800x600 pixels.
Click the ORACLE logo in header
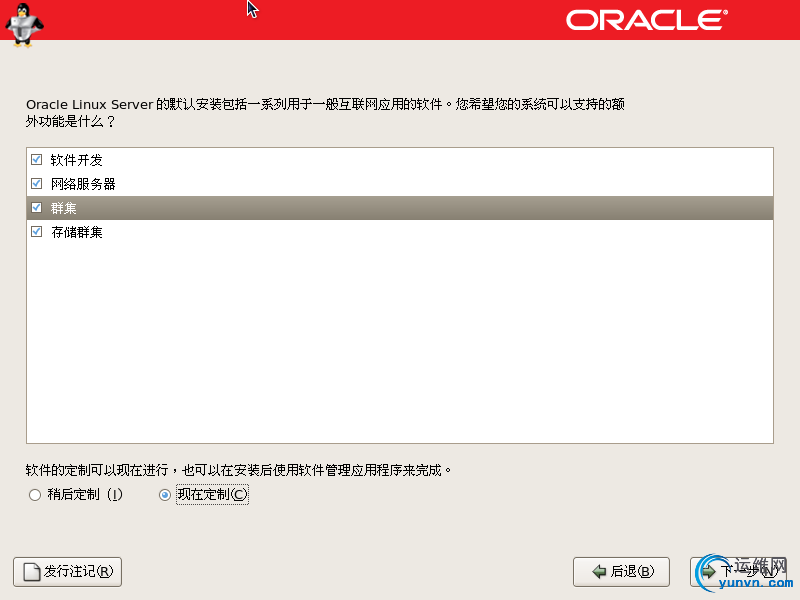[646, 20]
